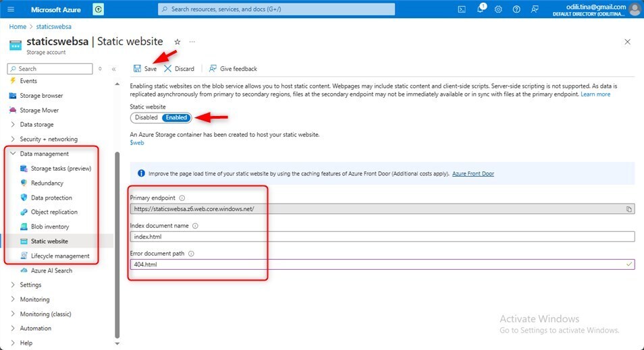Image resolution: width=644 pixels, height=350 pixels.
Task: Favorite the staticswebsa page with the star
Action: (177, 42)
